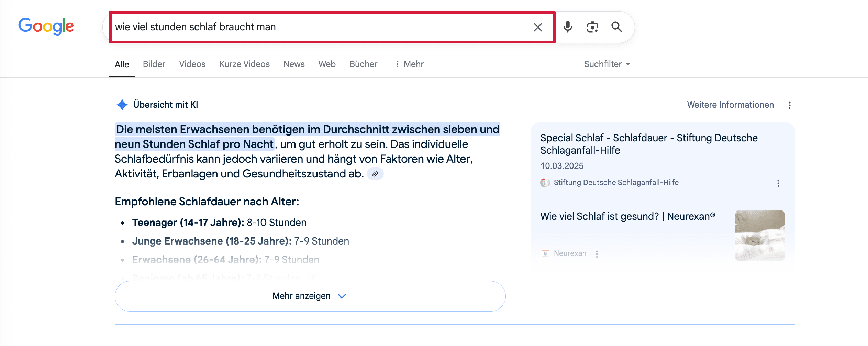868x346 pixels.
Task: Open Wie viel Schlaf ist gesund? Neurexan link
Action: (x=627, y=216)
